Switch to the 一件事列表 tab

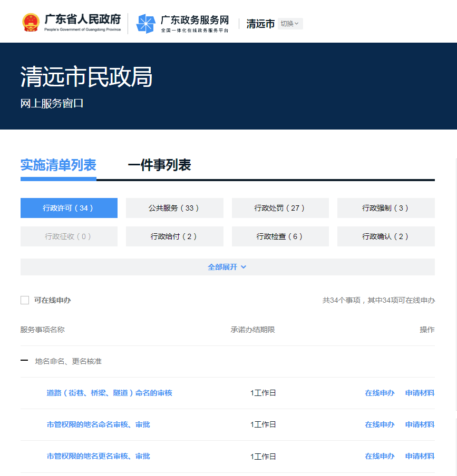tap(159, 165)
